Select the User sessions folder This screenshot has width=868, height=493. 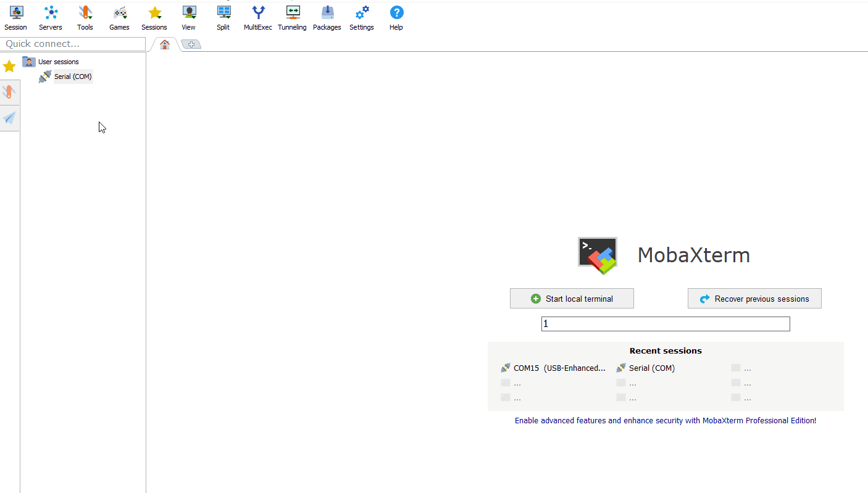pyautogui.click(x=51, y=62)
